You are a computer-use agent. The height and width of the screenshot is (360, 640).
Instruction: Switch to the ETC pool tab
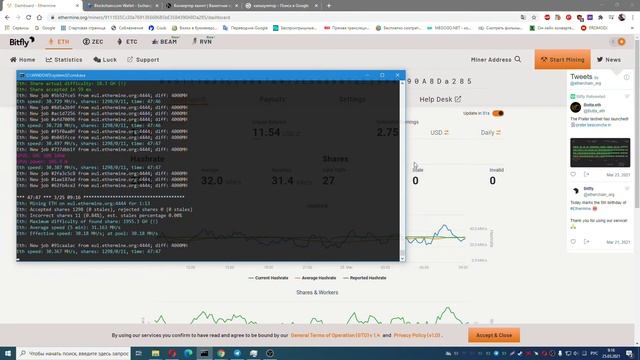tap(127, 42)
